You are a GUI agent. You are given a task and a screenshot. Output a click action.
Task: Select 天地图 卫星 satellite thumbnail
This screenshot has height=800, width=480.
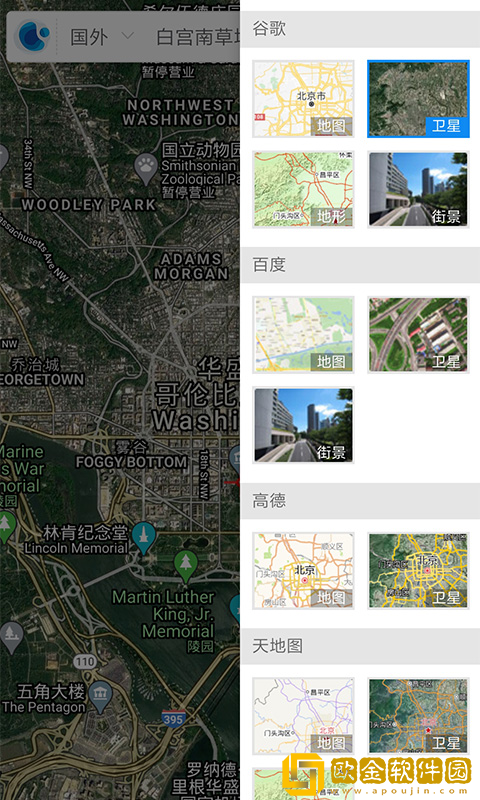(418, 716)
